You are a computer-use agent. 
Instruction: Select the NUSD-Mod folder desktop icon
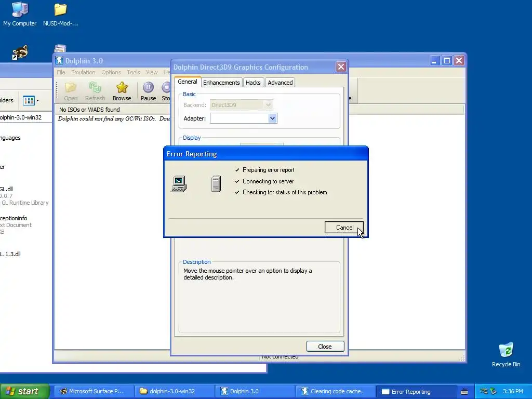60,14
